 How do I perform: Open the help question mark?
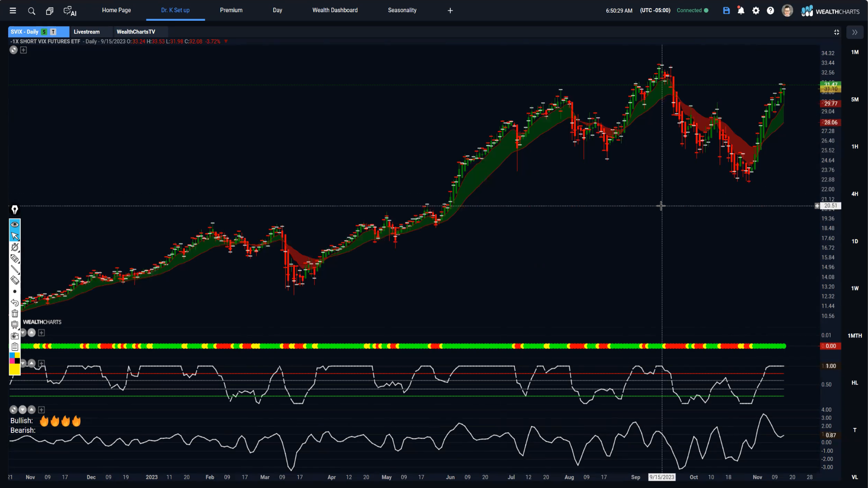tap(770, 10)
